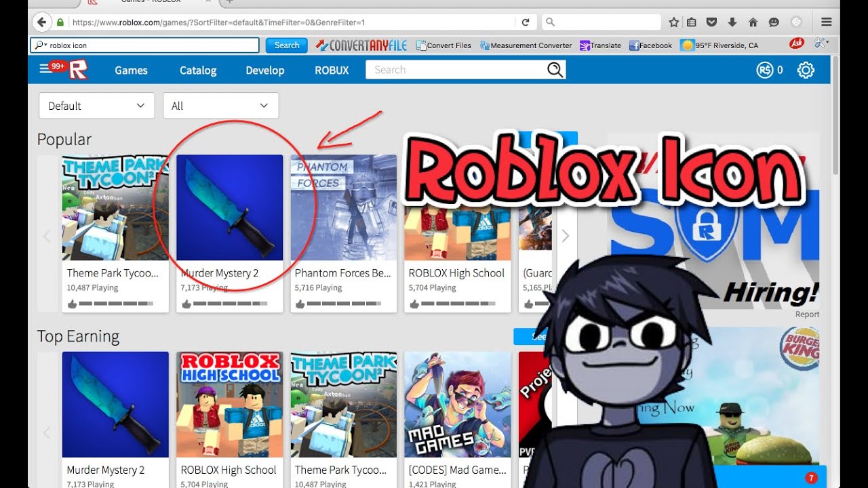Go to the browser home icon

pyautogui.click(x=753, y=22)
